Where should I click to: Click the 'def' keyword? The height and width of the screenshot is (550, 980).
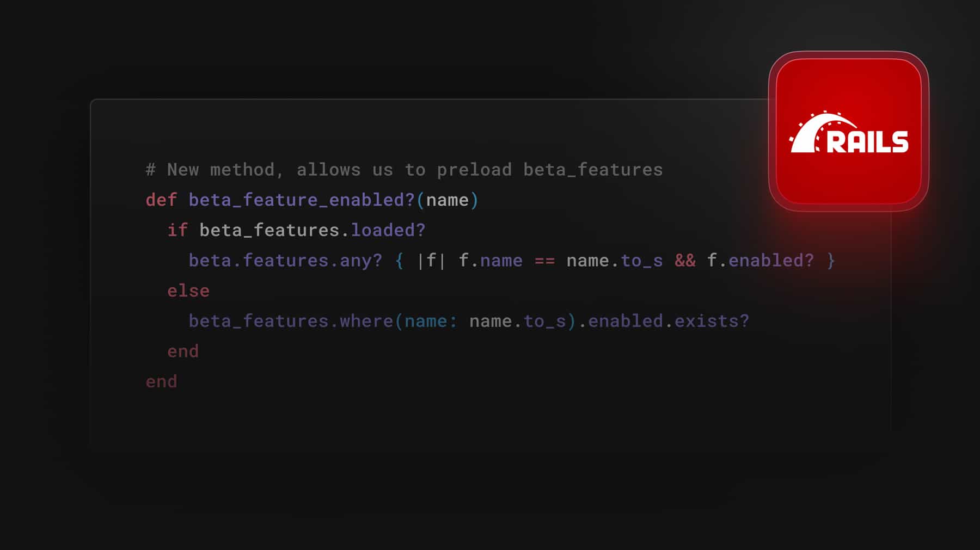coord(161,200)
